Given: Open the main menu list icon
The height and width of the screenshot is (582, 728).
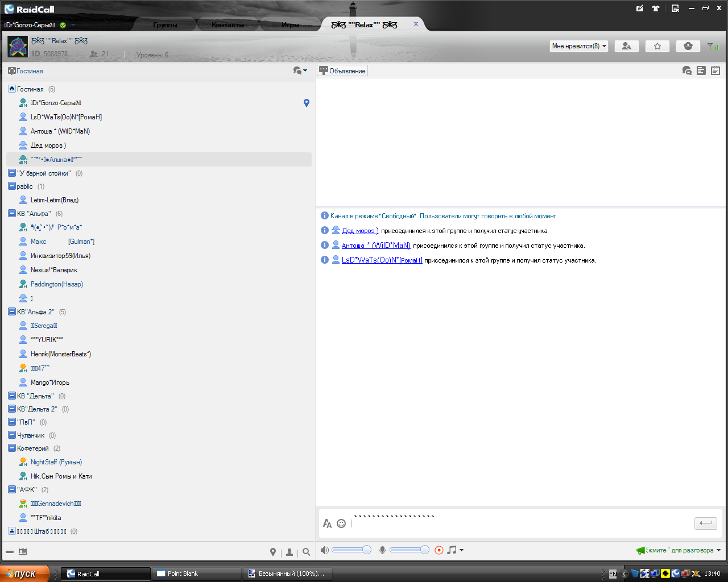Looking at the screenshot, I should [x=675, y=9].
